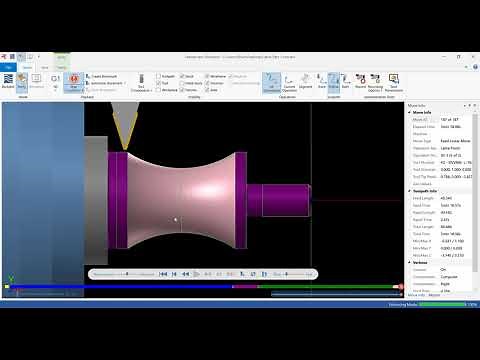Click Clear Bookmarks in Playback group

[101, 90]
